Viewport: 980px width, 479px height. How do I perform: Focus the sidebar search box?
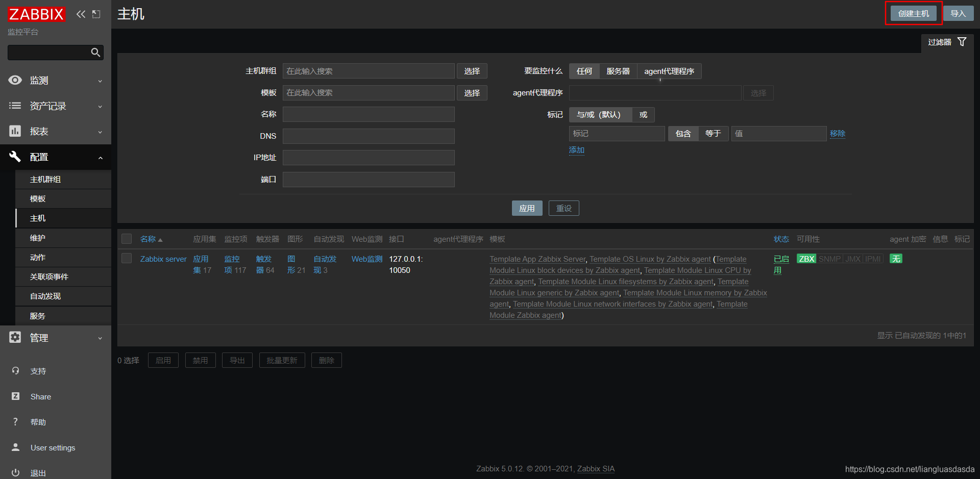pyautogui.click(x=48, y=53)
